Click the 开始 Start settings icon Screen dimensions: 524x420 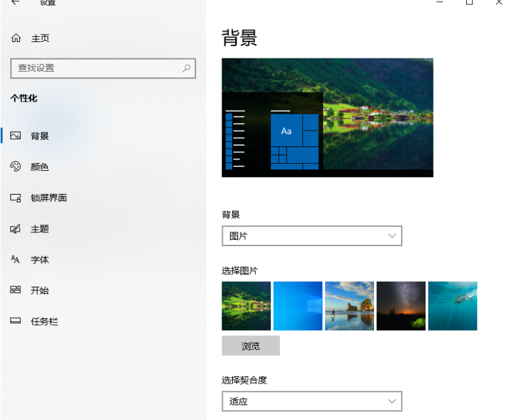(x=15, y=290)
